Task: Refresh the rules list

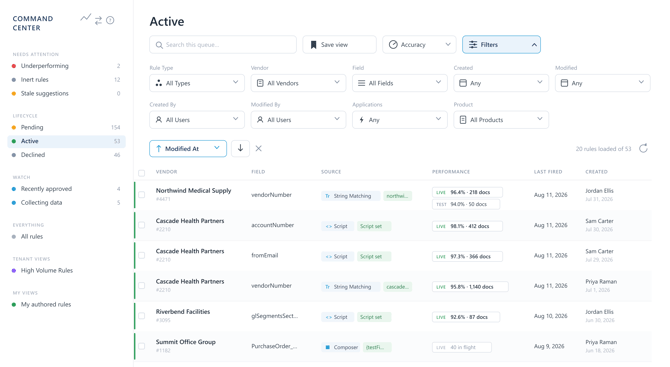Action: click(x=643, y=148)
